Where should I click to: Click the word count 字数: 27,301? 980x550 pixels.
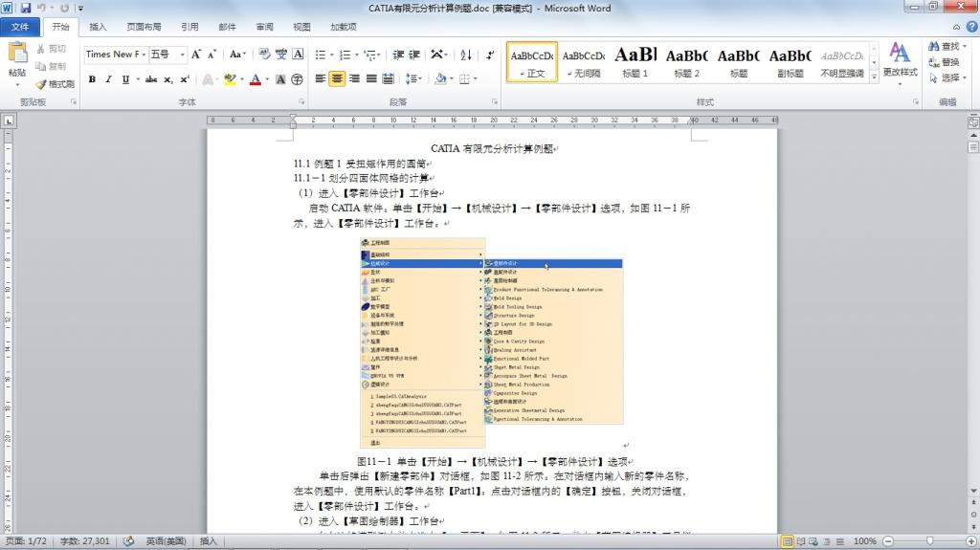pos(85,541)
